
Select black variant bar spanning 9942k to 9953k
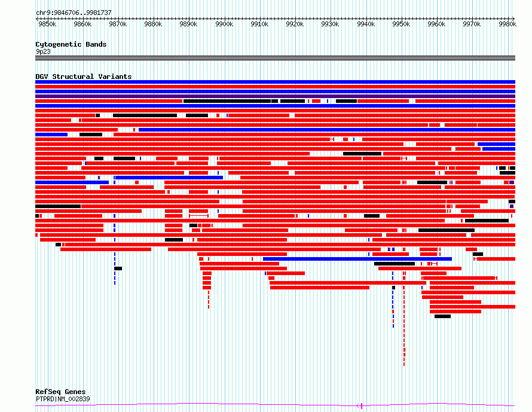coord(395,264)
